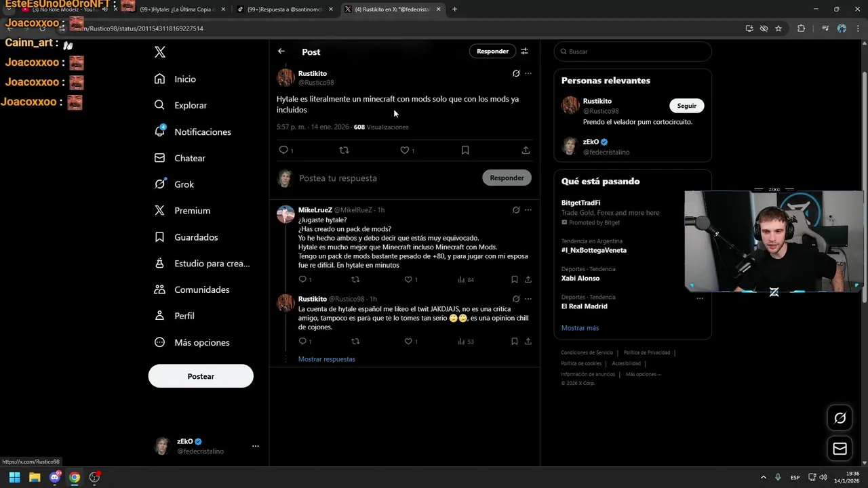Go back with the Post arrow
The height and width of the screenshot is (488, 868).
click(x=281, y=52)
